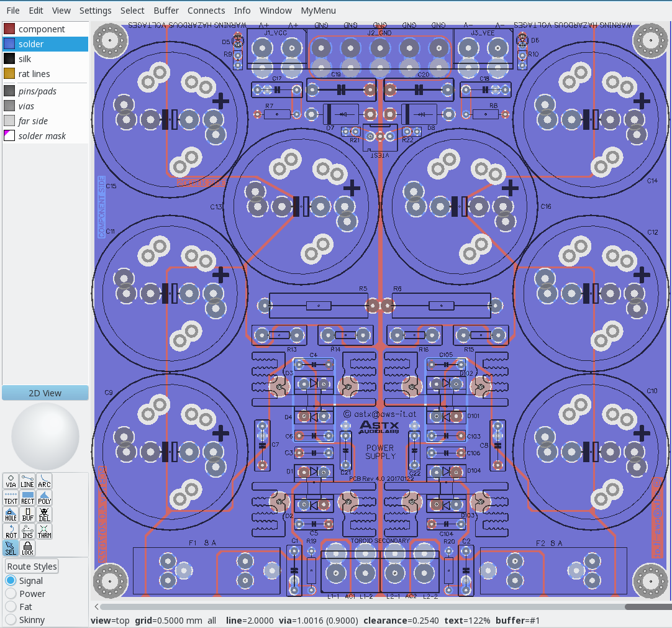Open the Buffer menu

(166, 11)
